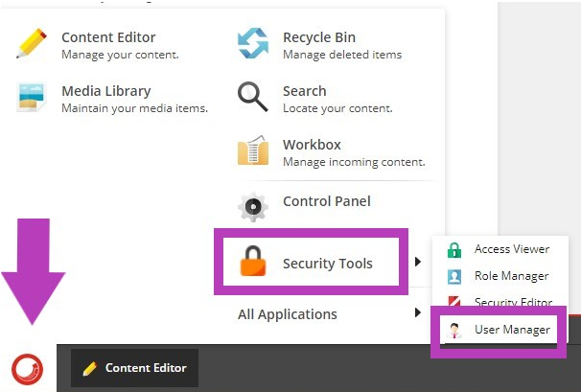Click the Control Panel gear icon
581x392 pixels.
[x=253, y=207]
